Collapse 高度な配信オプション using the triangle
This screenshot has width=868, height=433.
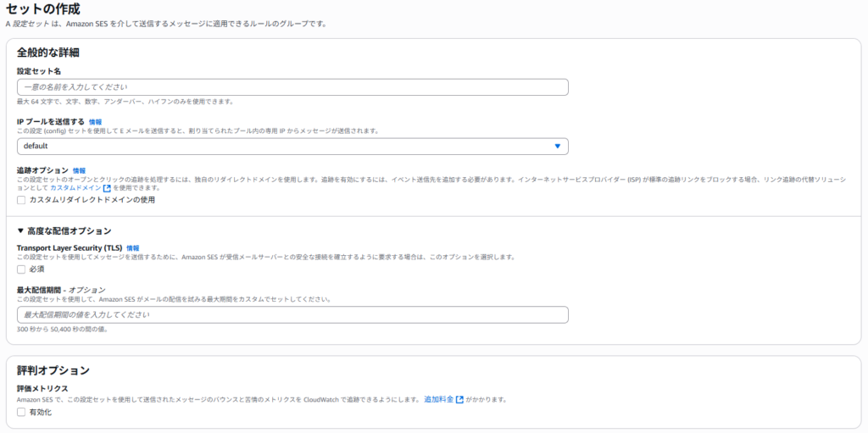[x=21, y=231]
